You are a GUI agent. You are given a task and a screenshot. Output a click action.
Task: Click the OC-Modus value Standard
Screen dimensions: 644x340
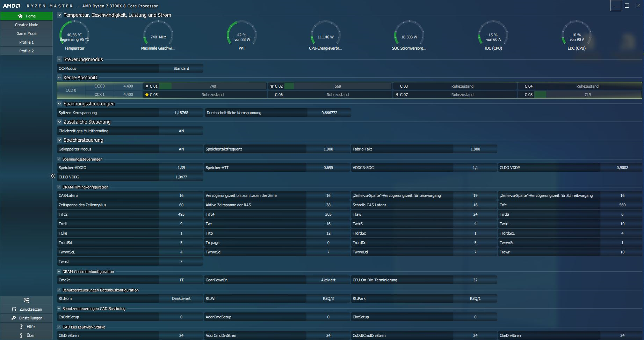tap(181, 68)
